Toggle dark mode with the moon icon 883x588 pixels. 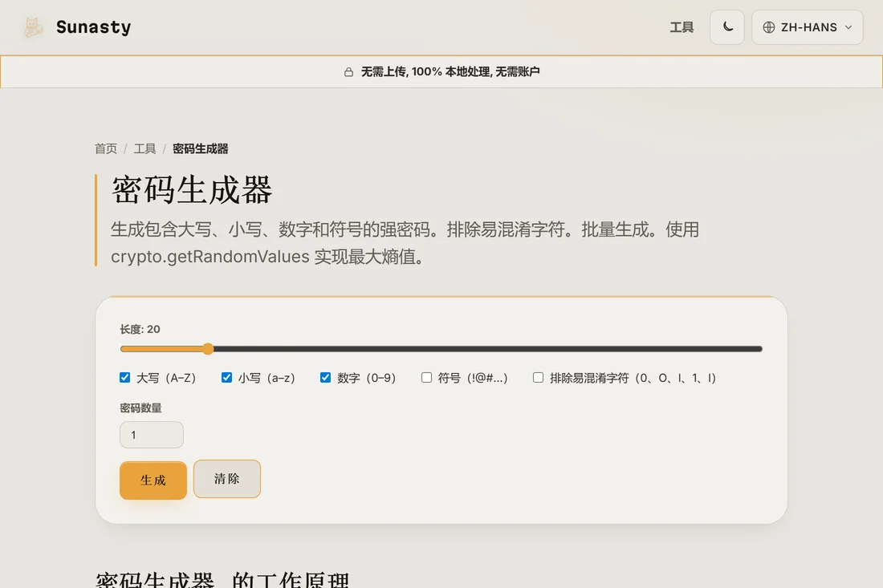(x=727, y=27)
